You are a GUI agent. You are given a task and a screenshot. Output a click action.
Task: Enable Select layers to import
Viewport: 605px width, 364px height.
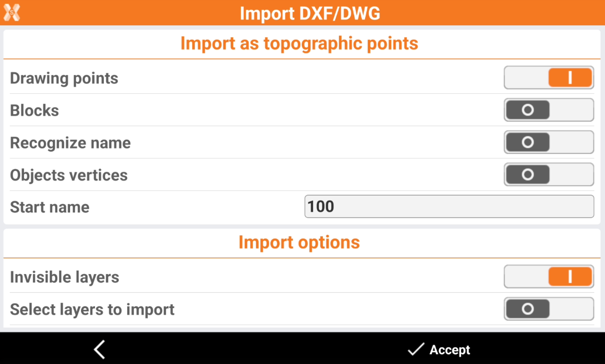(x=549, y=309)
